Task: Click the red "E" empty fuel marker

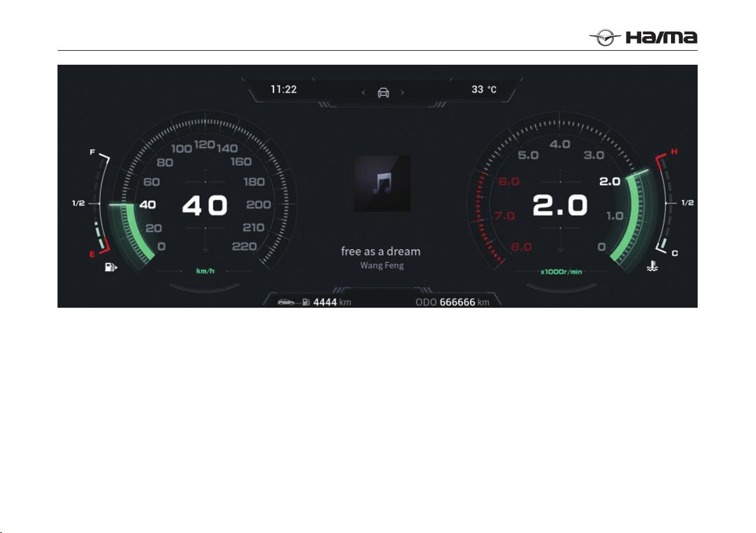Action: 92,254
